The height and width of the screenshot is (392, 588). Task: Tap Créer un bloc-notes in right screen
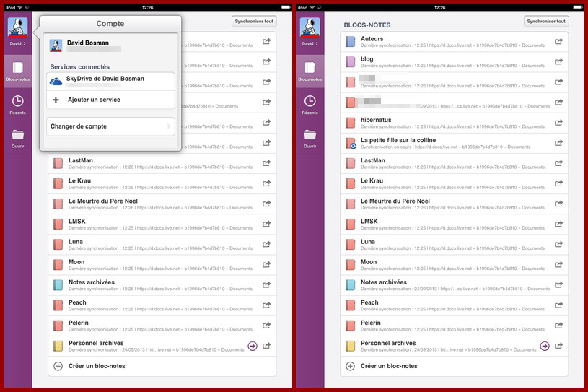[x=454, y=366]
